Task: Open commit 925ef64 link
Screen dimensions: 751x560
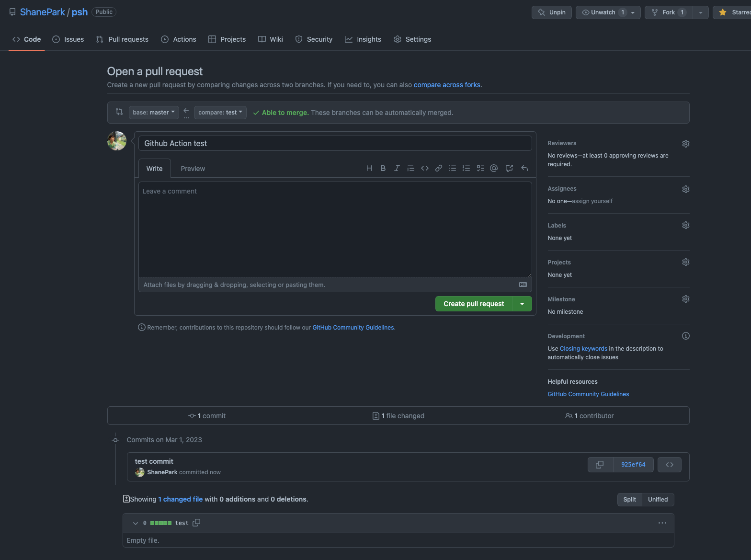Action: coord(633,465)
